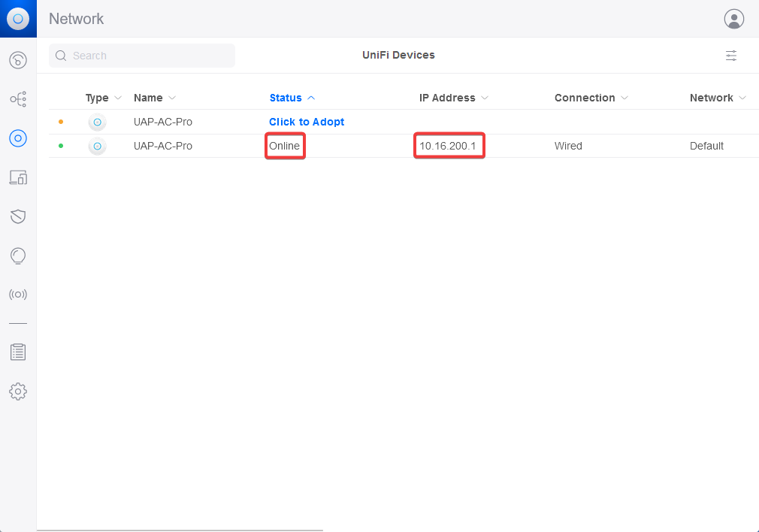Open the UniFi logo home icon

point(18,19)
